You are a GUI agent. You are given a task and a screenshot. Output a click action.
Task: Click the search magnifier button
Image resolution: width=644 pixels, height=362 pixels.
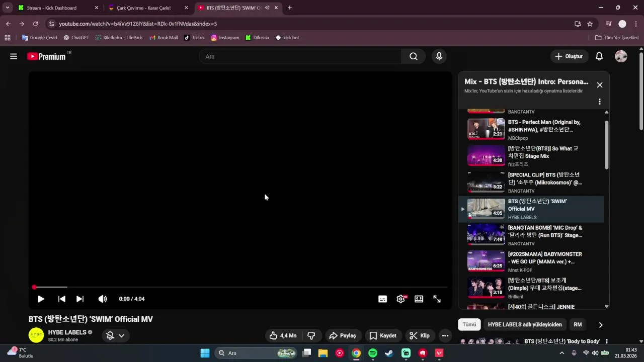coord(414,56)
